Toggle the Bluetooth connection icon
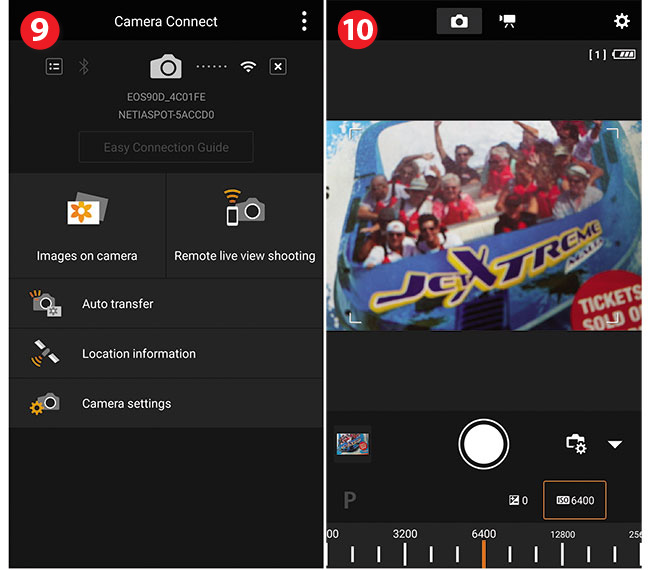The height and width of the screenshot is (570, 650). [84, 66]
